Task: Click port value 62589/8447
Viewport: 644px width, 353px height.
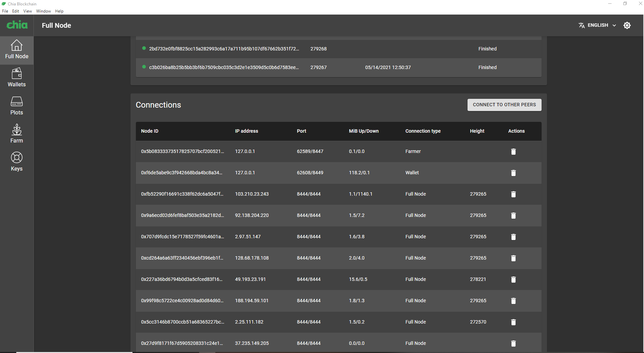Action: click(310, 151)
